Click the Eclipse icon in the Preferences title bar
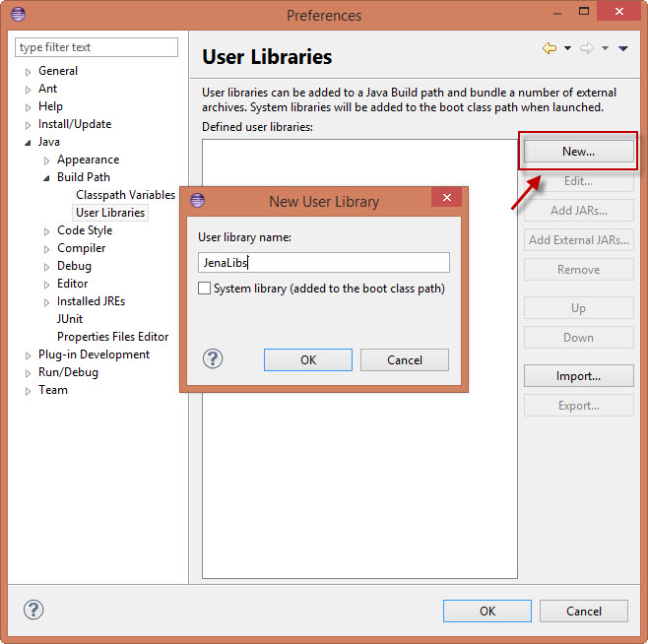The width and height of the screenshot is (648, 644). coord(19,15)
